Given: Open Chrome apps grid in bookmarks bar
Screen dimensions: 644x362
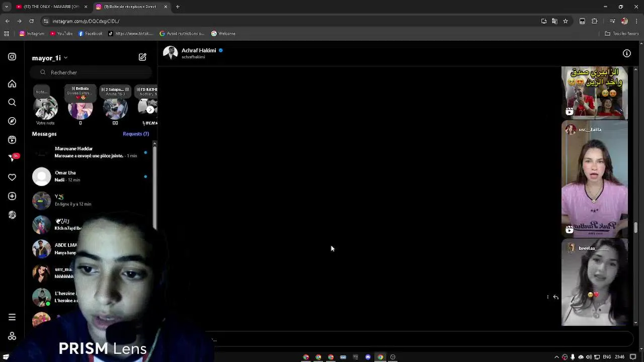Looking at the screenshot, I should tap(7, 34).
